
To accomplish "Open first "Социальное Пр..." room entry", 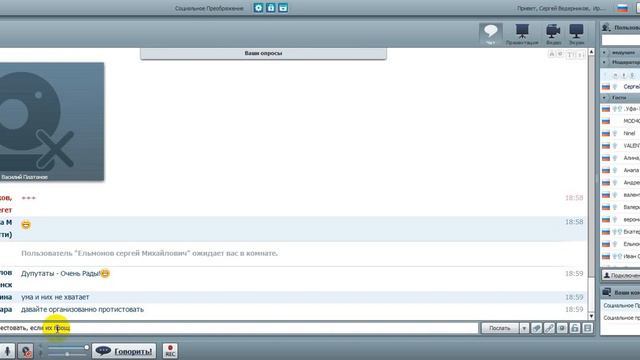I will pos(621,306).
